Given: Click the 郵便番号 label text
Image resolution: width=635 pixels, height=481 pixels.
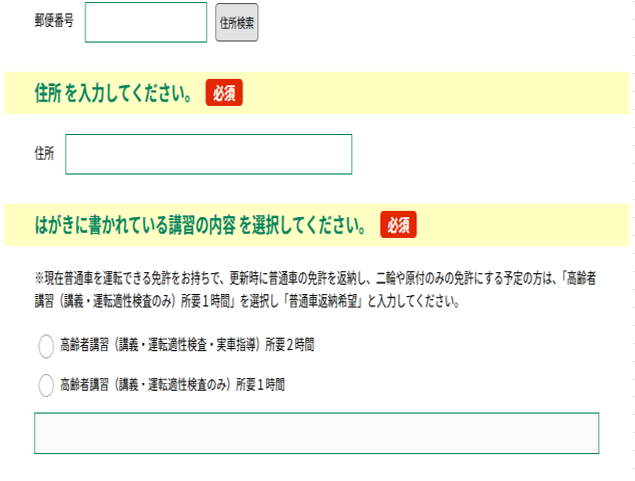Looking at the screenshot, I should 54,21.
